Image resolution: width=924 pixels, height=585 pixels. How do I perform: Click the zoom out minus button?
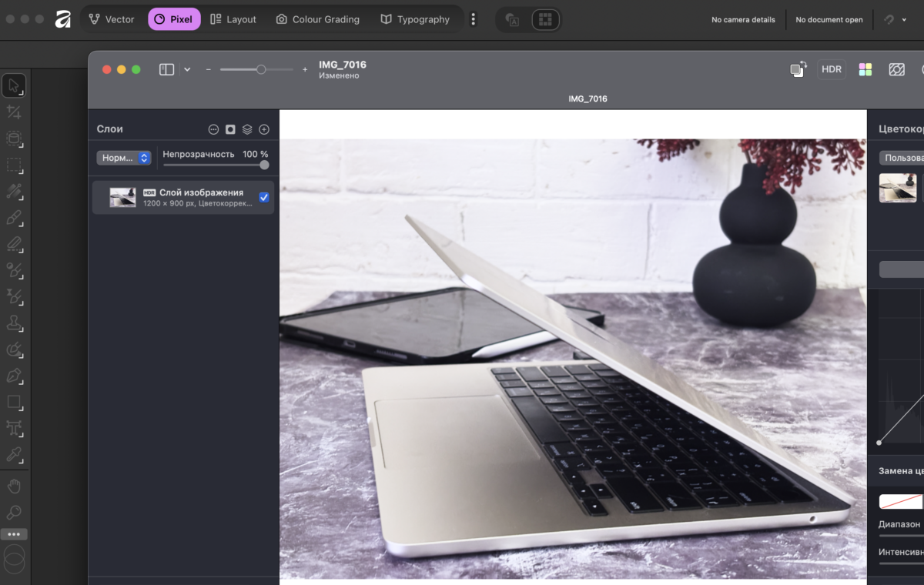(208, 69)
